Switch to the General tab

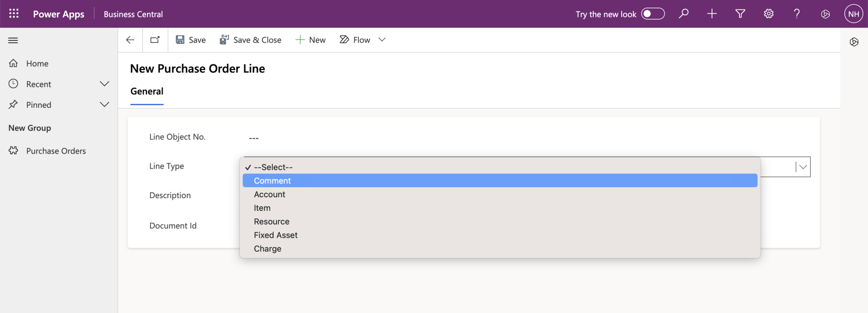147,91
